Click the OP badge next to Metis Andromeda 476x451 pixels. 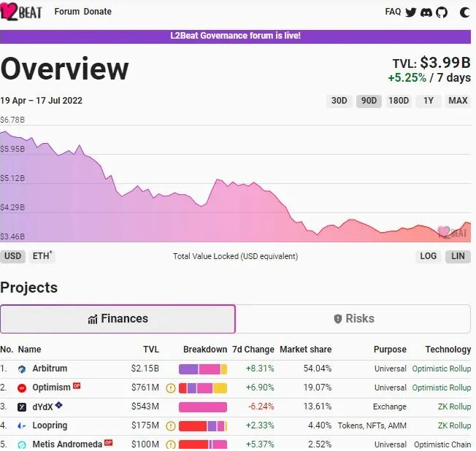[108, 443]
